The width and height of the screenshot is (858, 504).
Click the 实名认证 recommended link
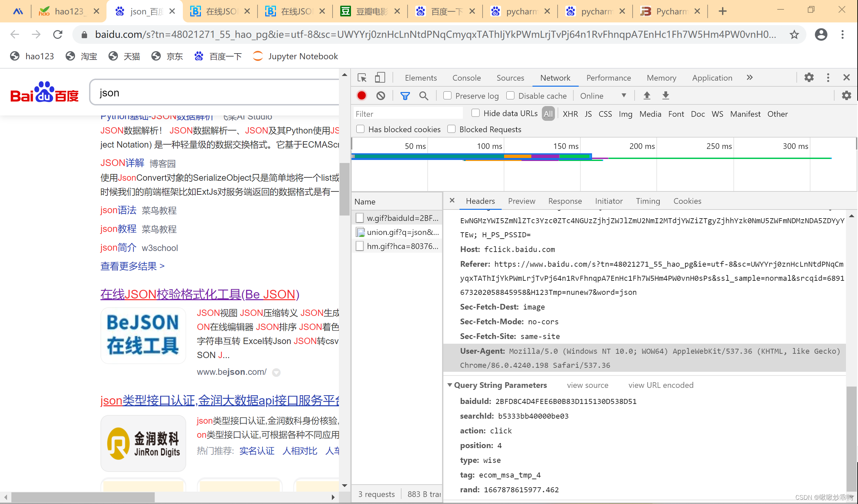point(257,451)
